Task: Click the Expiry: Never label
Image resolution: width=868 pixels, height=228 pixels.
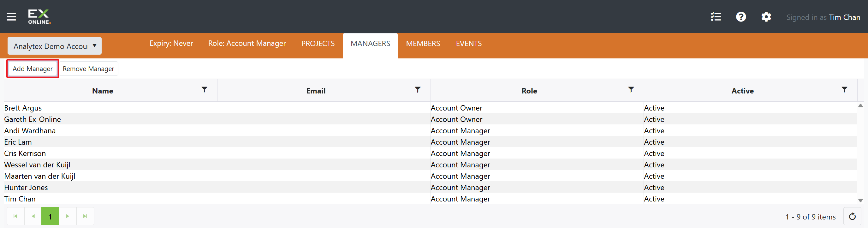Action: [x=171, y=44]
